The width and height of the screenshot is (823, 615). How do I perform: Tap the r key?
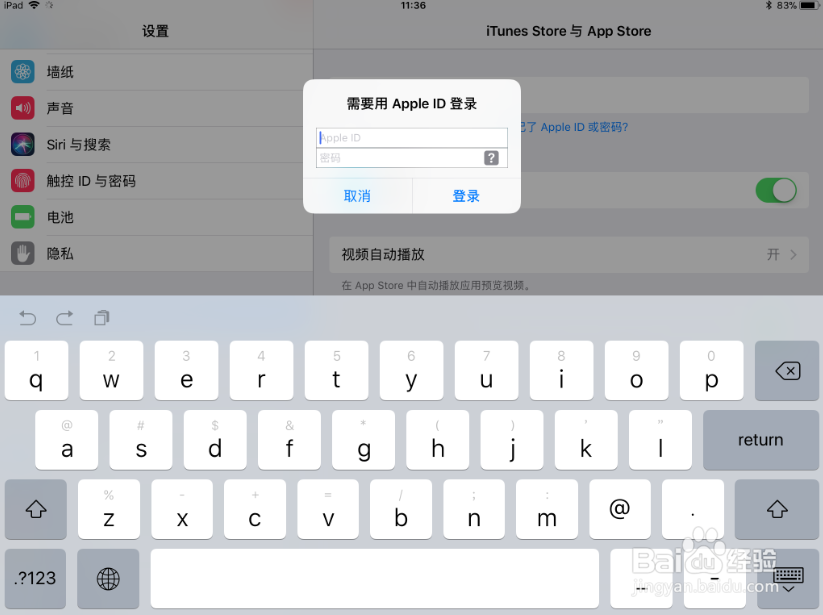[261, 371]
